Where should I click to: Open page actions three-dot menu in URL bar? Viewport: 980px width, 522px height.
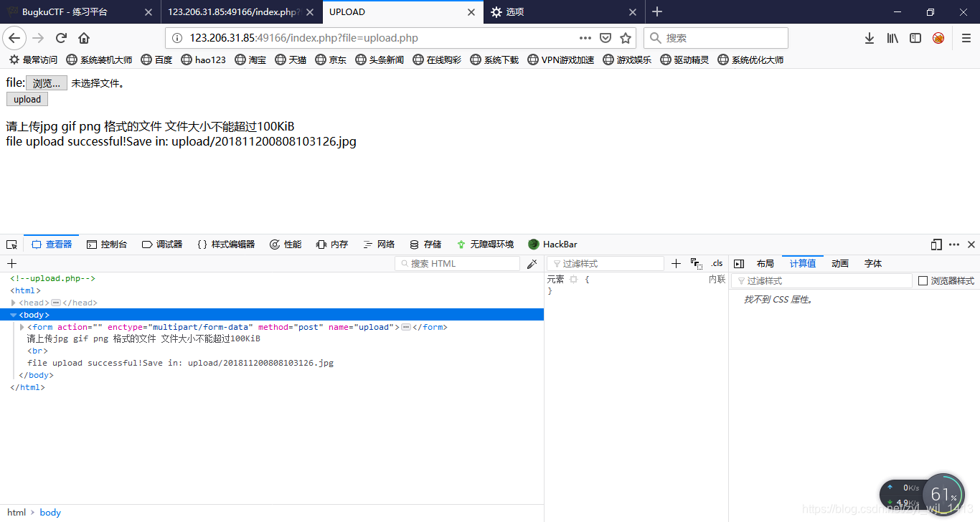(585, 38)
